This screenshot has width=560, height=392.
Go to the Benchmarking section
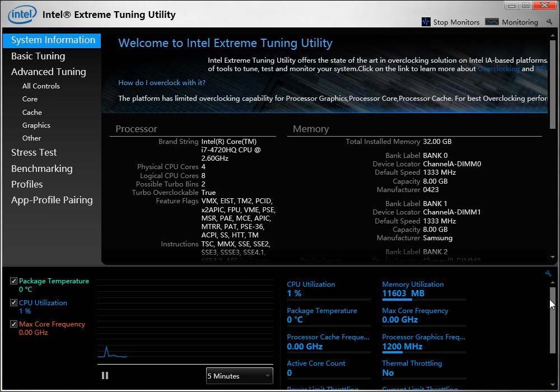tap(42, 169)
